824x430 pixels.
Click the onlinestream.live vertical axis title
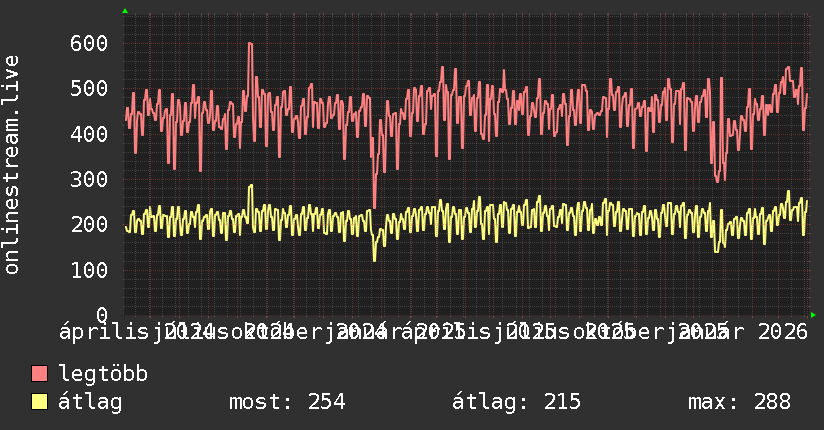[12, 165]
